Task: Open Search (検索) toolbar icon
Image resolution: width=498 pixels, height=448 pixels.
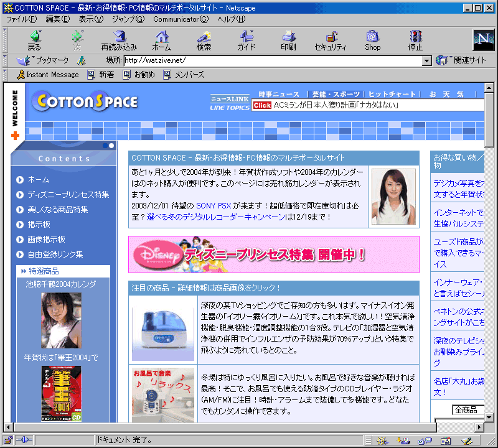Action: tap(204, 40)
